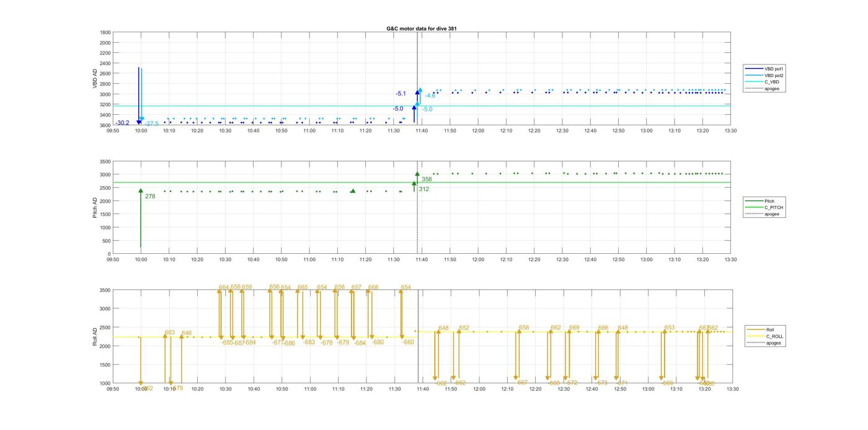Click the green arrowhead above the '278' label

141,191
